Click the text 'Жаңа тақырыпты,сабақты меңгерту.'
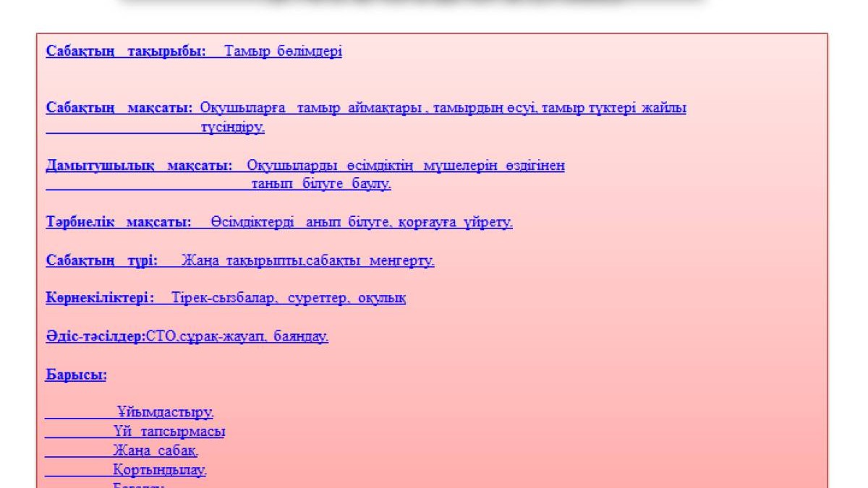This screenshot has width=868, height=488. [x=307, y=260]
